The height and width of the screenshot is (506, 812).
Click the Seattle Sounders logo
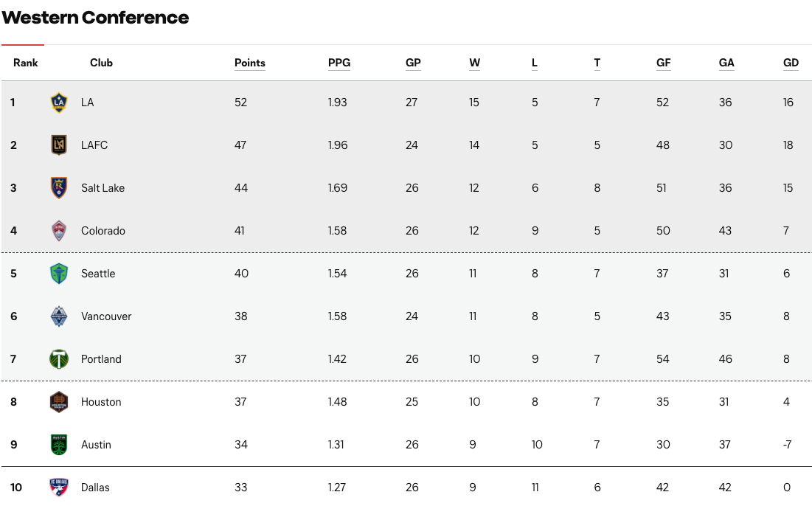(x=59, y=274)
